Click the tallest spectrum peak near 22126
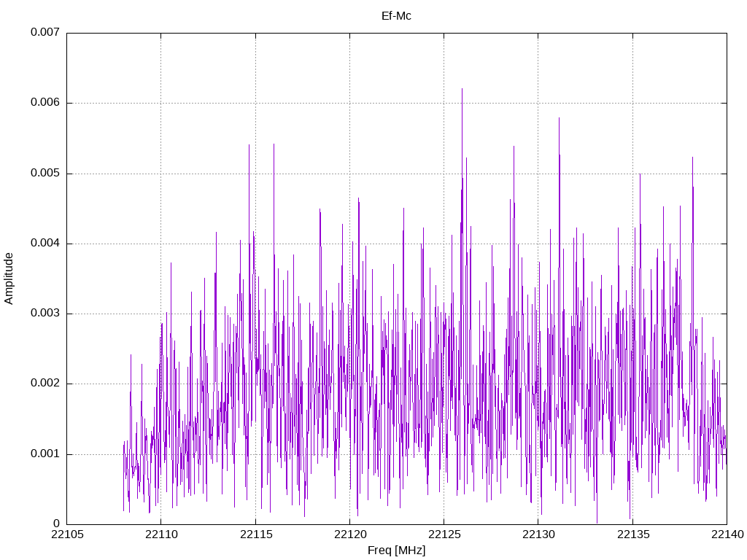This screenshot has width=747, height=560. click(462, 89)
